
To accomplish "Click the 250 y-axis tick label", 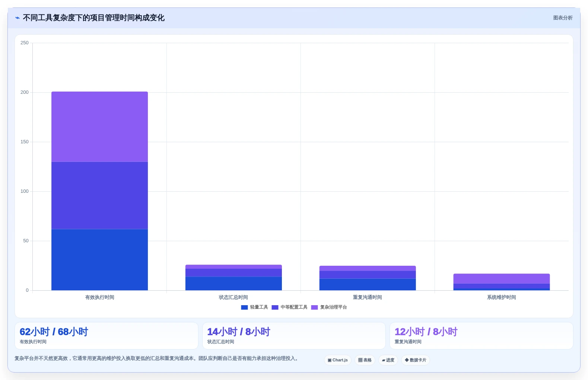I will pyautogui.click(x=25, y=43).
